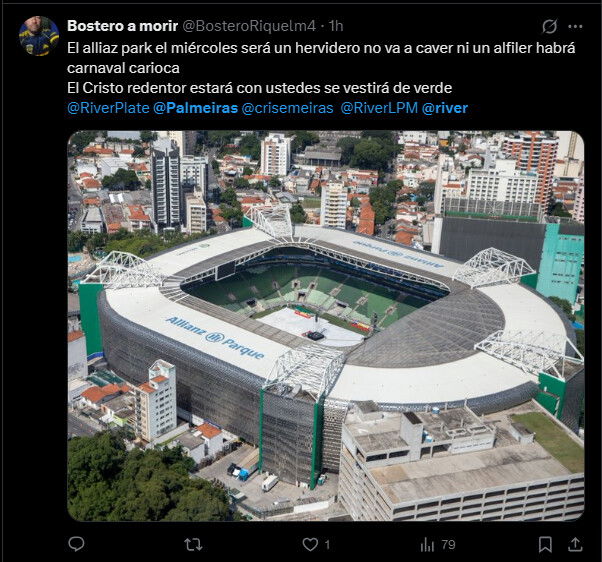Open the Bostero a morir display name
This screenshot has height=562, width=602.
pos(122,26)
